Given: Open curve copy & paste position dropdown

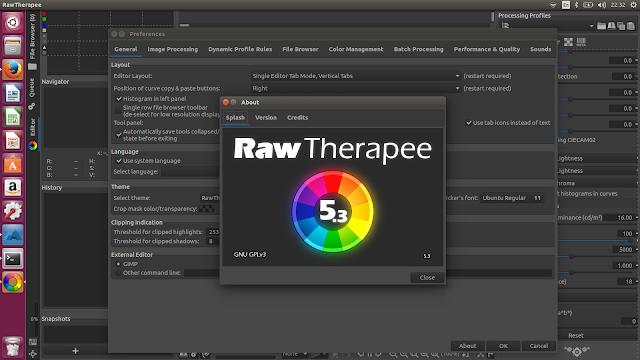Looking at the screenshot, I should point(356,88).
